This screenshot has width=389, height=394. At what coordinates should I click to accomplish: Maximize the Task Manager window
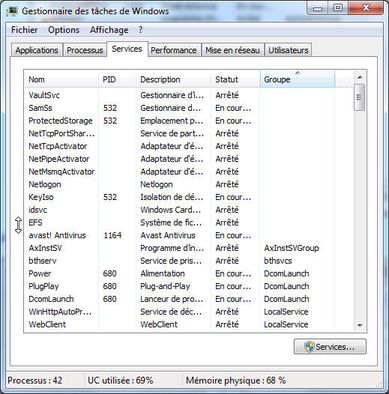point(338,8)
